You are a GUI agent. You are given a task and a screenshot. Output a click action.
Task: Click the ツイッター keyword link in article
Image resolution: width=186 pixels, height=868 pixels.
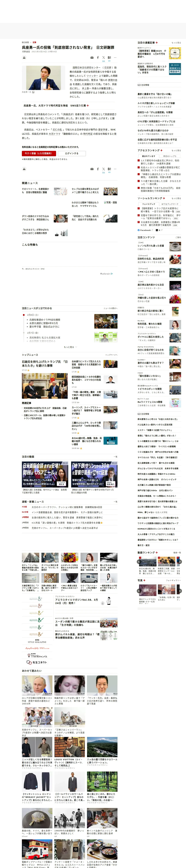tap(92, 76)
